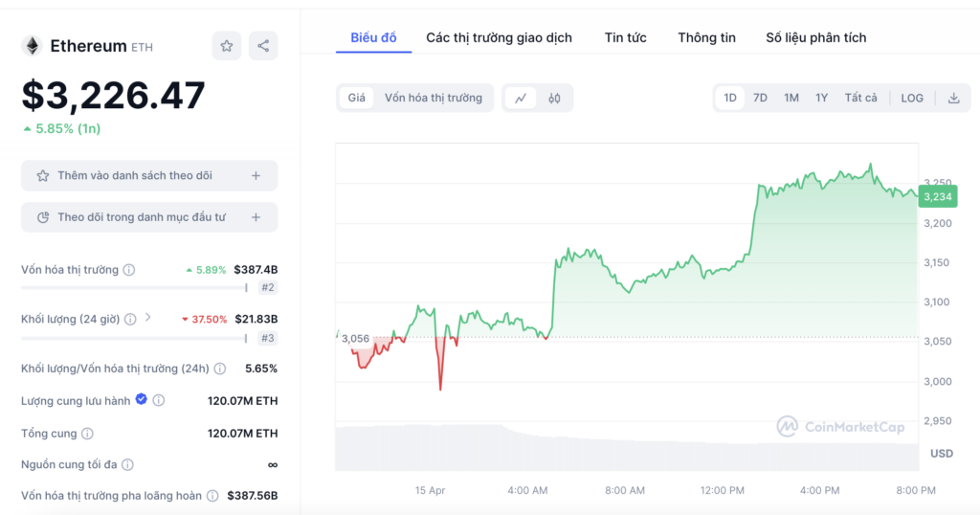Select the Tất cả time range
Image resolution: width=980 pixels, height=515 pixels.
(x=860, y=99)
